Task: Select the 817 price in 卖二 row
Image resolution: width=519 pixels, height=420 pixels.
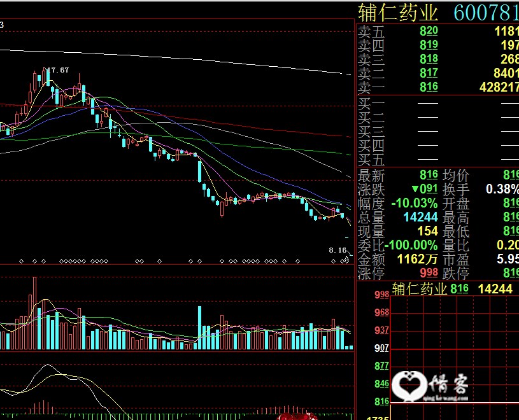Action: 429,73
